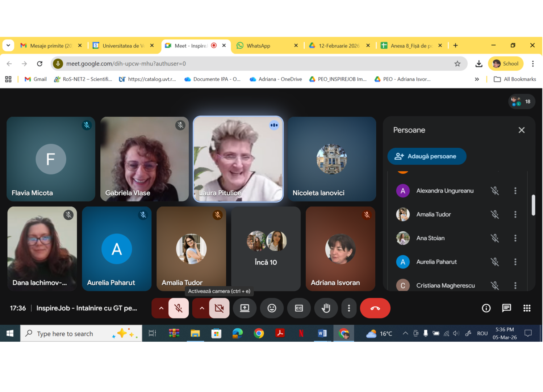Viewport: 543px width, 392px height.
Task: Click the Adaugă persoane button
Action: (426, 156)
